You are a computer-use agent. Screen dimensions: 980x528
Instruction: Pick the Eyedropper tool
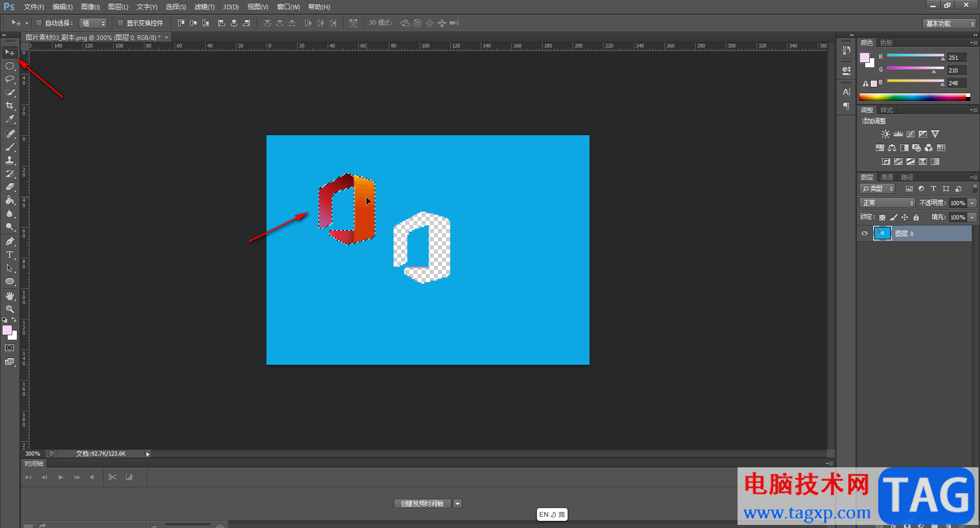[x=10, y=119]
